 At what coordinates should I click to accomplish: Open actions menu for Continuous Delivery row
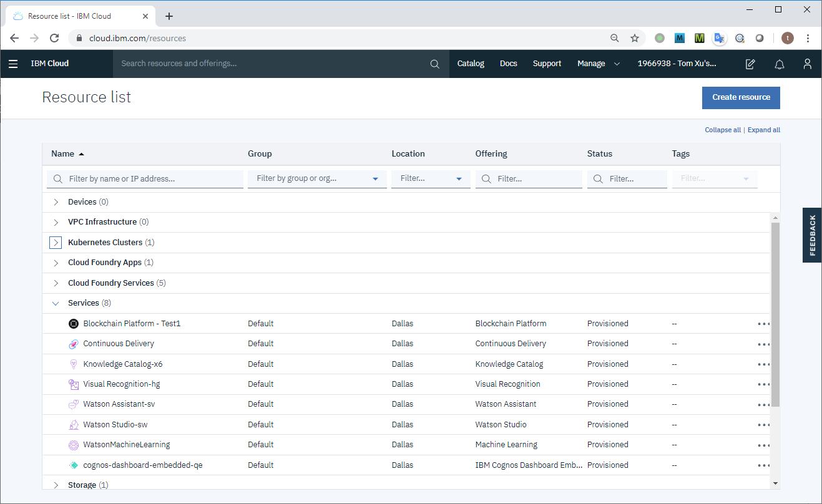tap(763, 344)
